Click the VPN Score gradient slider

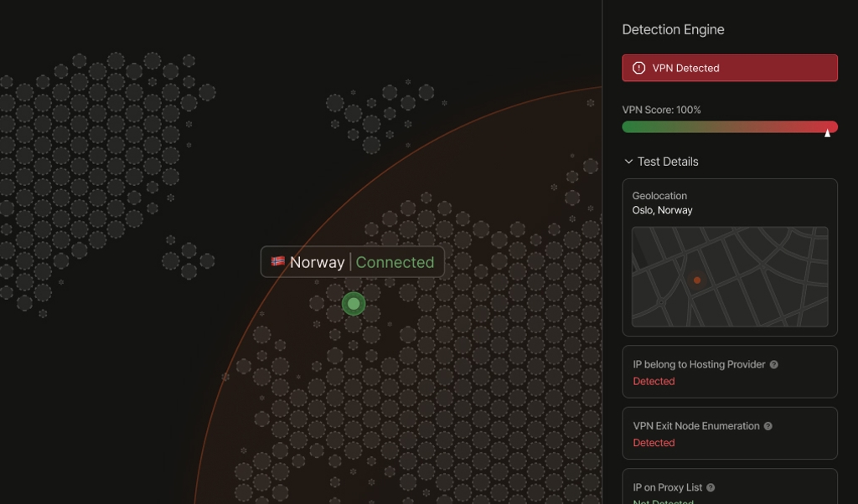pyautogui.click(x=729, y=126)
